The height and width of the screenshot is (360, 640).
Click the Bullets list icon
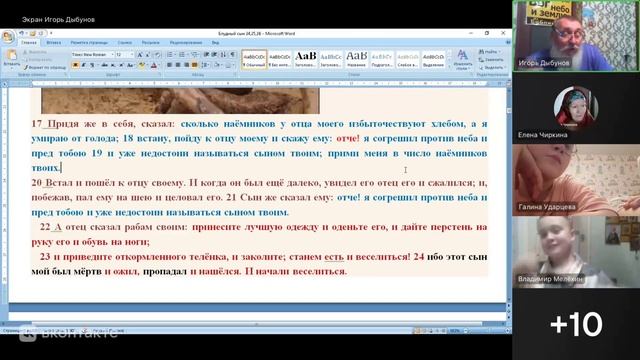click(x=171, y=54)
